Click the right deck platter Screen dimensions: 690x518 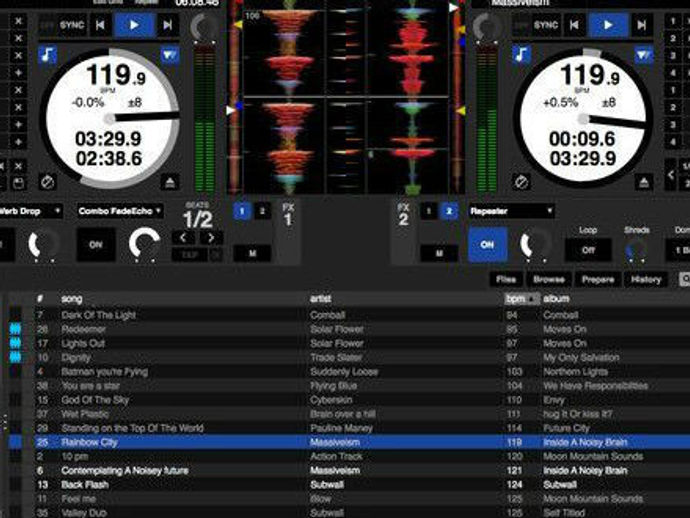click(x=583, y=118)
